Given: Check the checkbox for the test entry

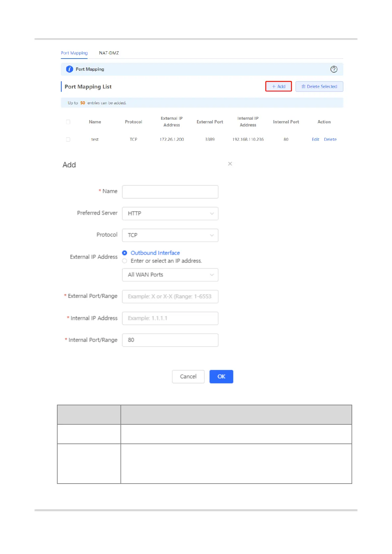Looking at the screenshot, I should pyautogui.click(x=68, y=139).
